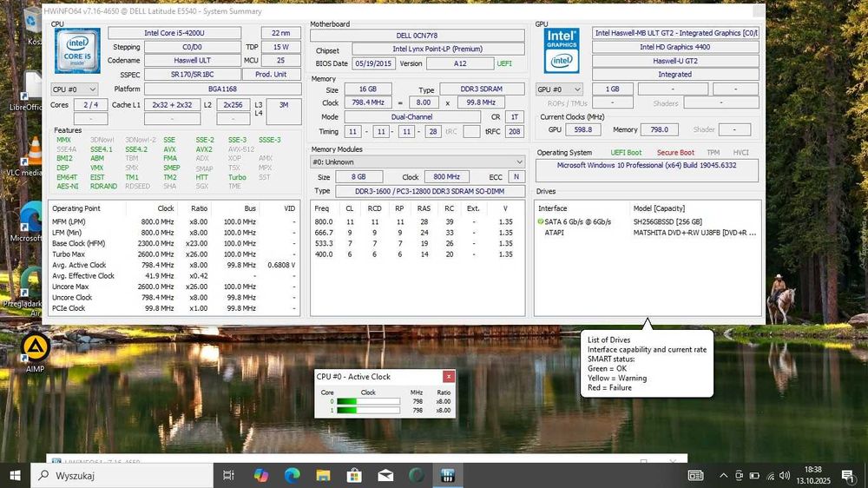Open the LibreOffice desktop shortcut

coord(30,91)
